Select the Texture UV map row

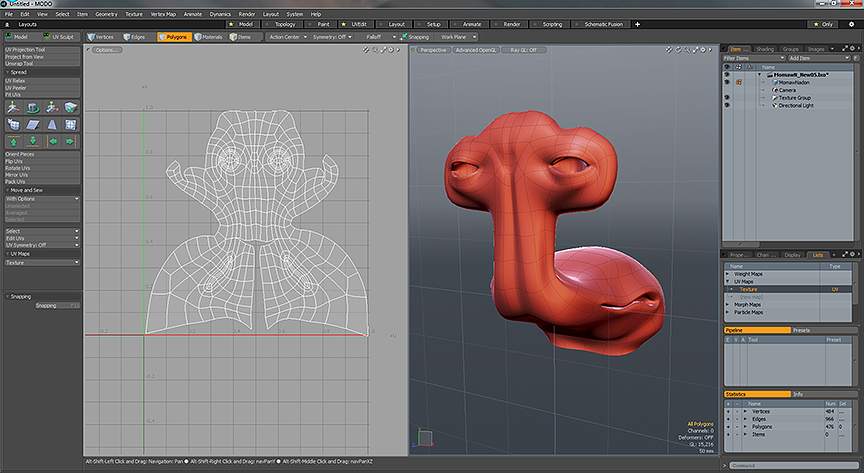(788, 289)
